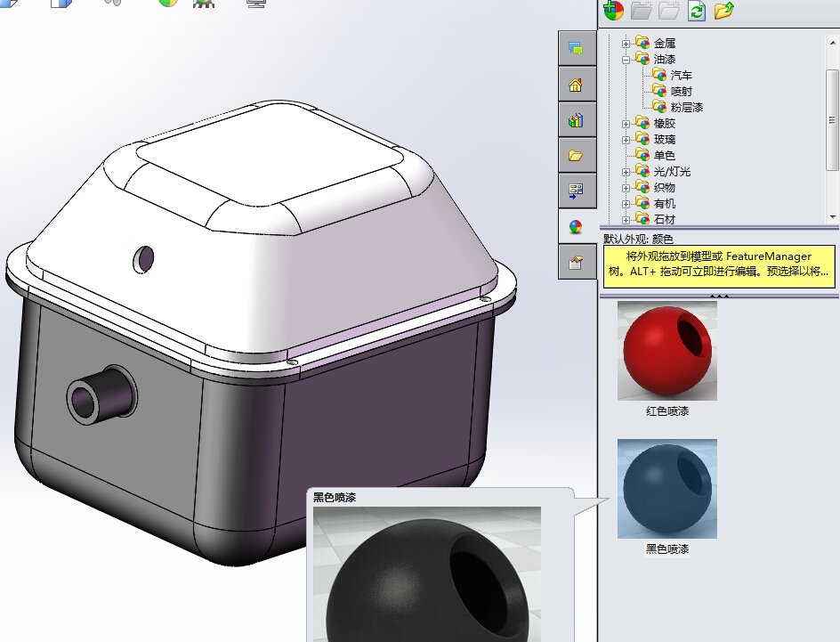
Task: Select the 汽车 subfolder
Action: (x=681, y=75)
